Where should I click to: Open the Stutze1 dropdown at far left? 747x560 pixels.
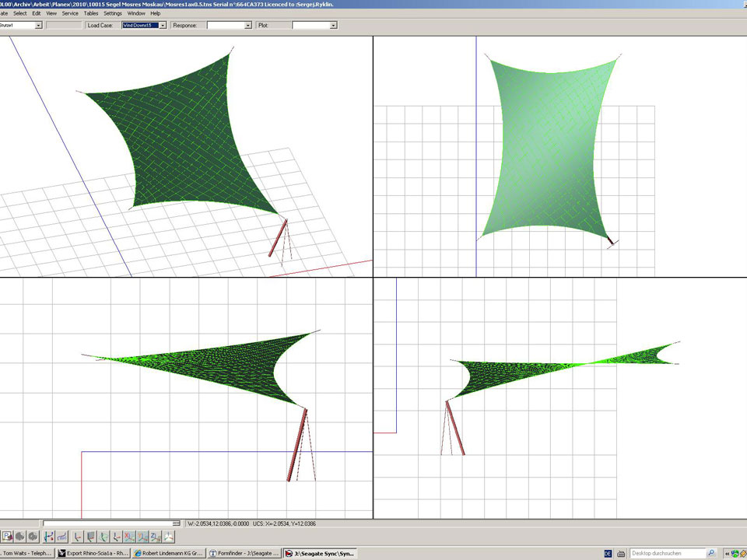pos(39,26)
